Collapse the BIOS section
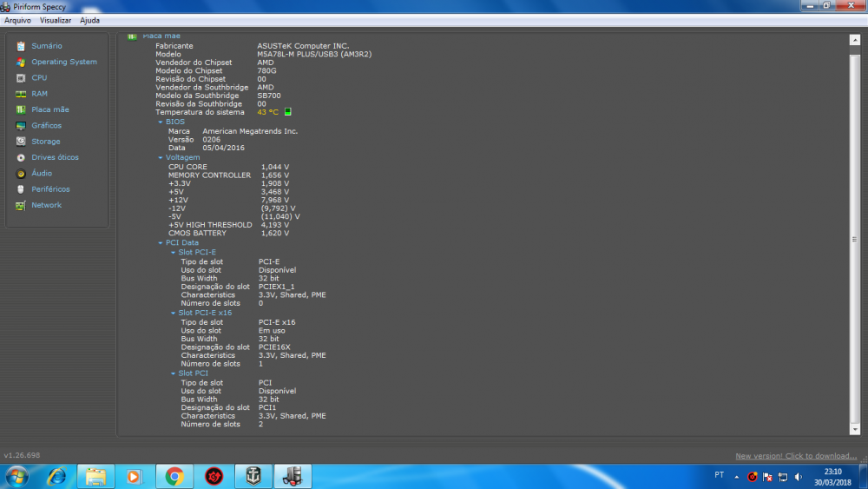This screenshot has width=868, height=489. pos(161,122)
